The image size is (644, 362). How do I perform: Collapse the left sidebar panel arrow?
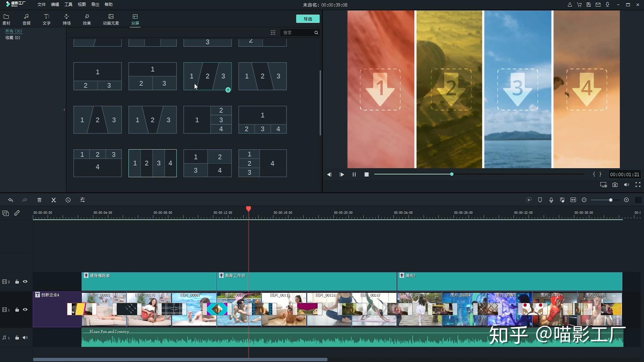(64, 110)
